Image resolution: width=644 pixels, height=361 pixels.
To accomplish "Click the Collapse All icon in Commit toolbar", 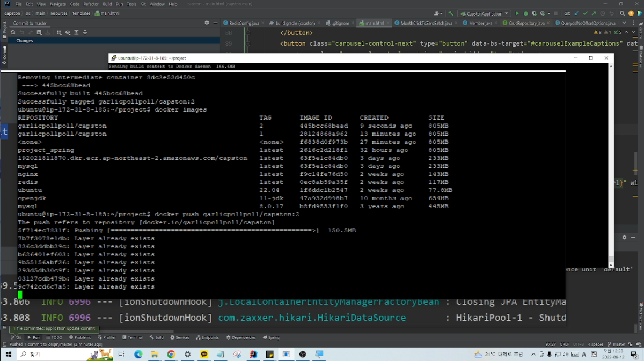I will 84,32.
